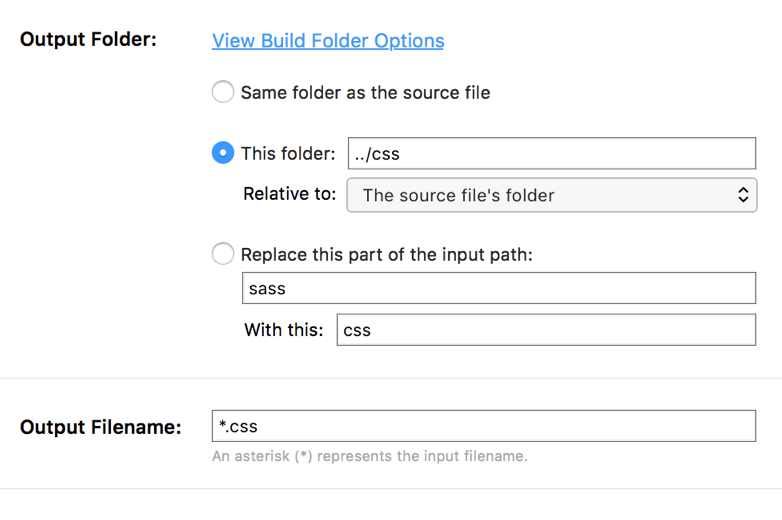Open the View Build Folder Options link
782x520 pixels.
pos(328,41)
